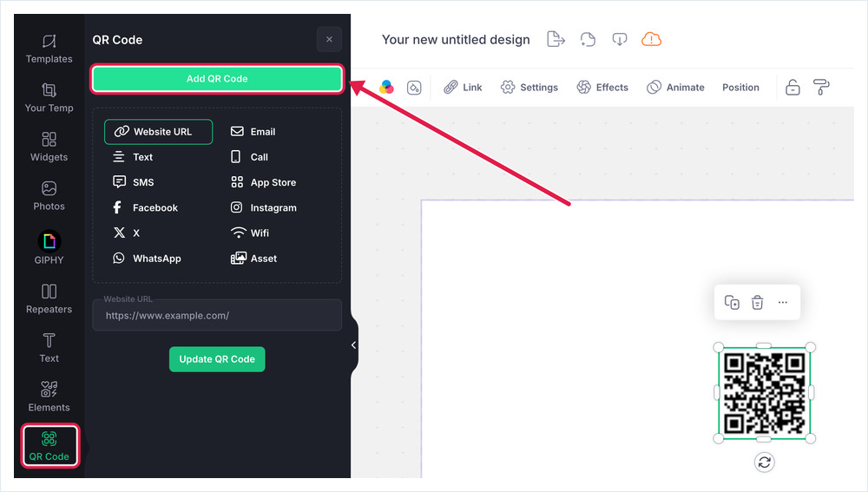The image size is (868, 492).
Task: Focus the Website URL input field
Action: tap(217, 315)
